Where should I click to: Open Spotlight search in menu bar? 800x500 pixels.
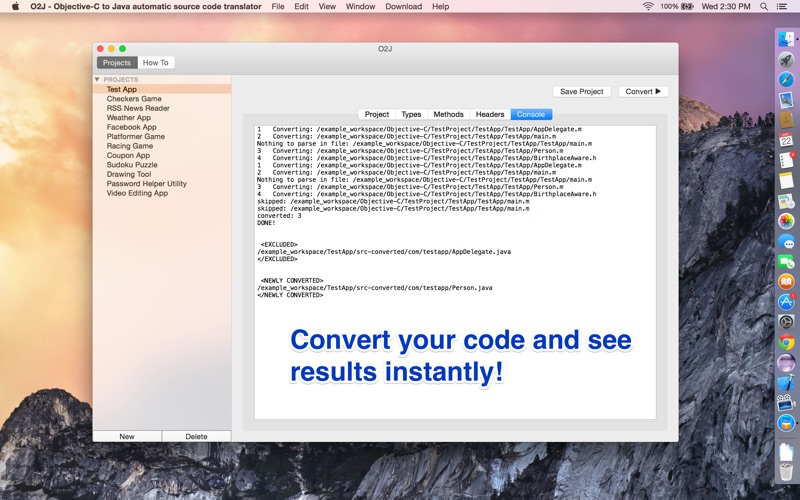coord(764,6)
